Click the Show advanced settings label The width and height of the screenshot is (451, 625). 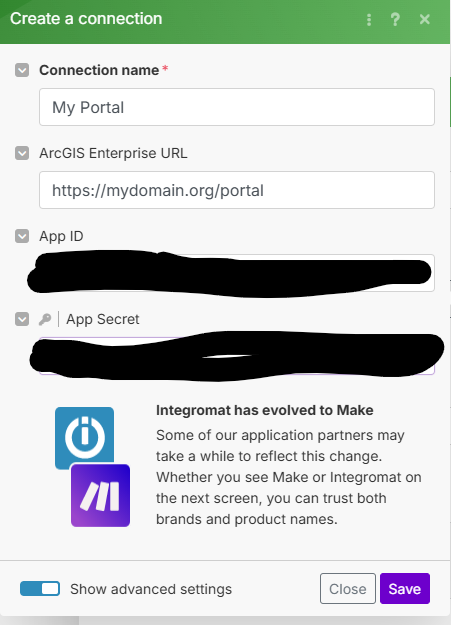click(151, 589)
